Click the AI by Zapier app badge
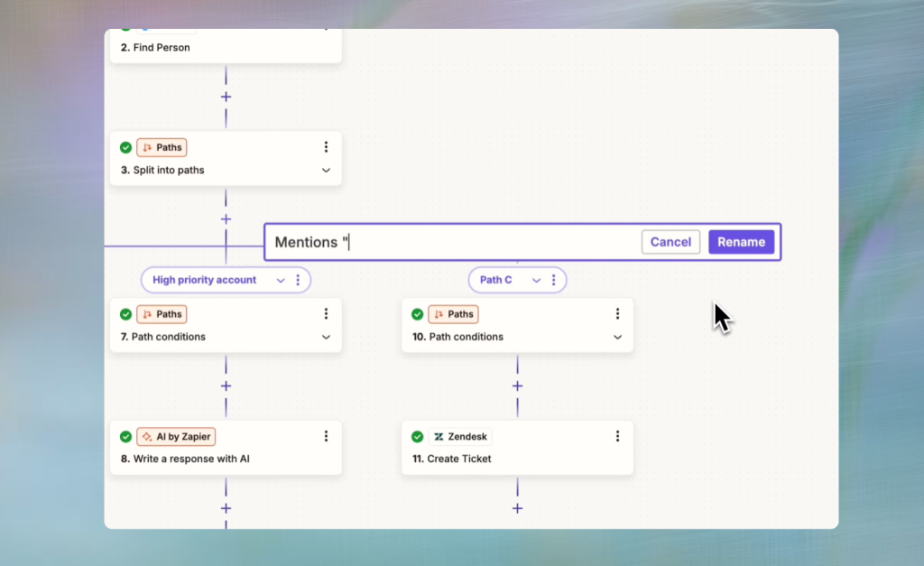Image resolution: width=924 pixels, height=566 pixels. click(176, 437)
